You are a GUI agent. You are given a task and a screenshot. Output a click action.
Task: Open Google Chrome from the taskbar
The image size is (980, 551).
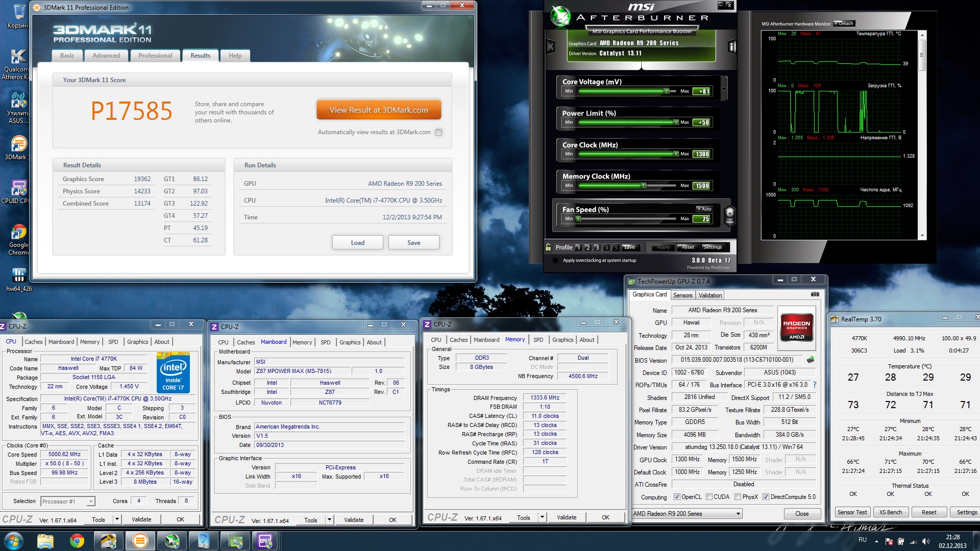click(x=77, y=540)
